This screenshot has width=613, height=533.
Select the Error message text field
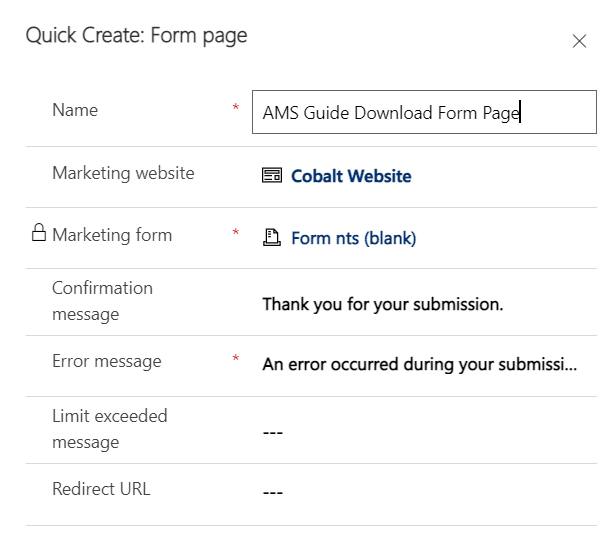point(419,365)
